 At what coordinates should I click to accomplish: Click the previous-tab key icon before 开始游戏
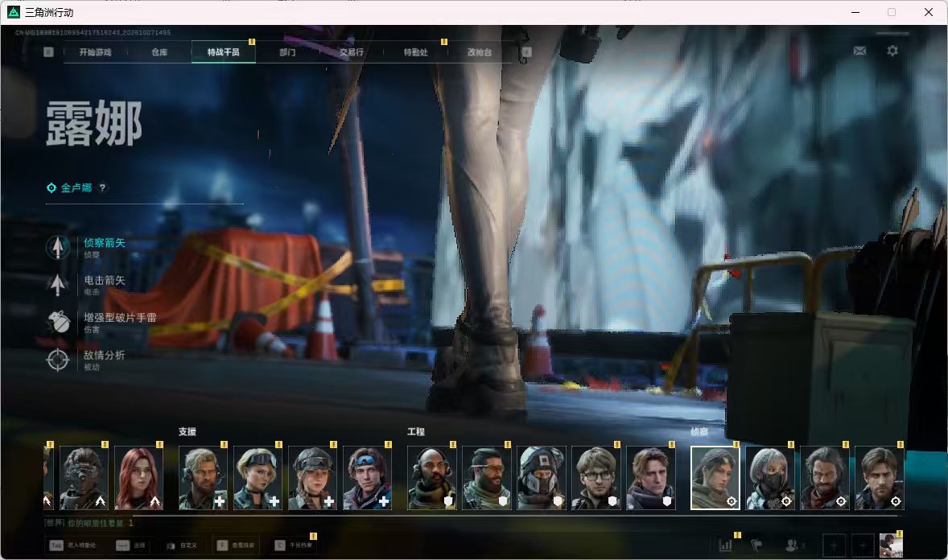48,52
